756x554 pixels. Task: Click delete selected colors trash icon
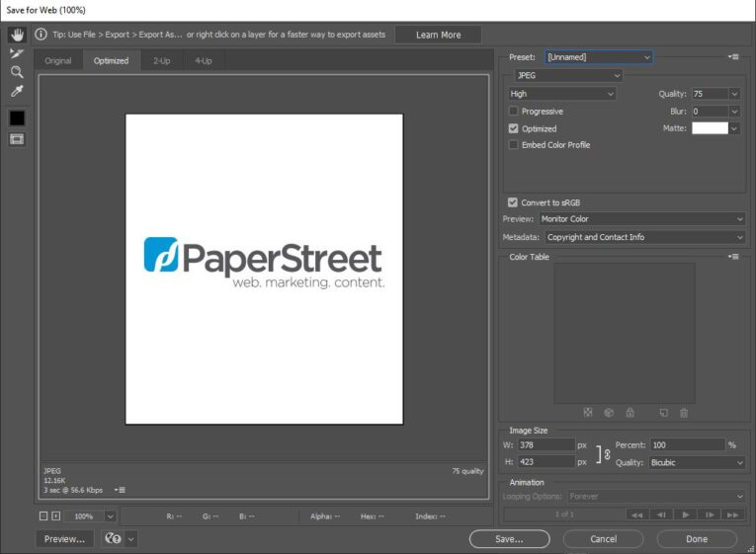[x=684, y=413]
